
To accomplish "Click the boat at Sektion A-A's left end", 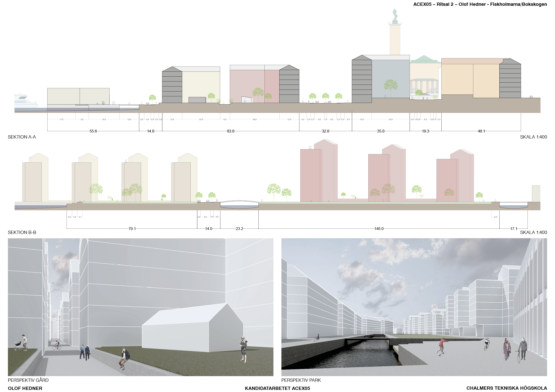I will 26,101.
